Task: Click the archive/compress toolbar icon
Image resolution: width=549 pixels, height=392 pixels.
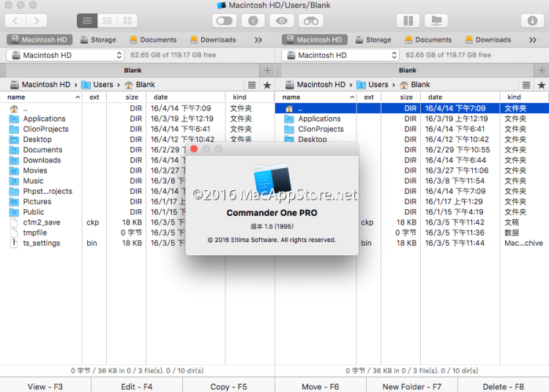Action: [407, 21]
